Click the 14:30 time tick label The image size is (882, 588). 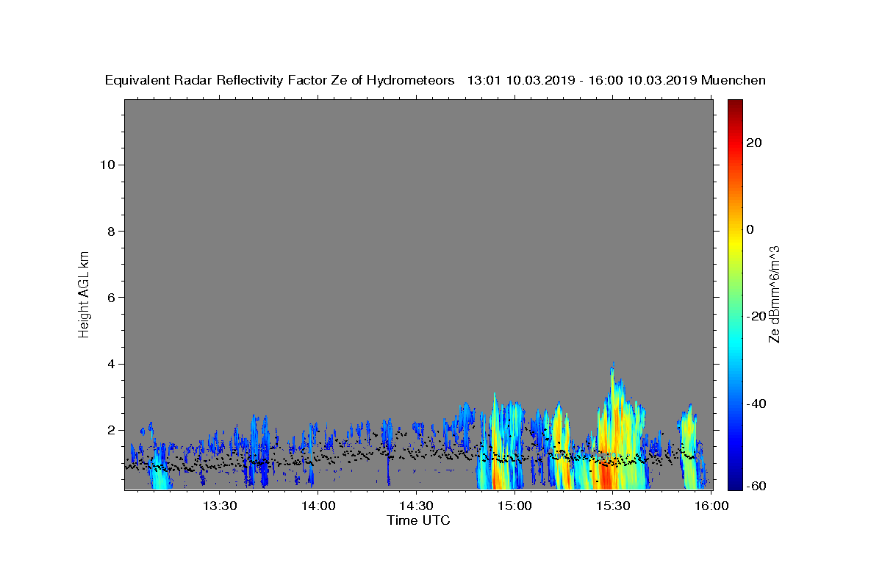point(417,506)
